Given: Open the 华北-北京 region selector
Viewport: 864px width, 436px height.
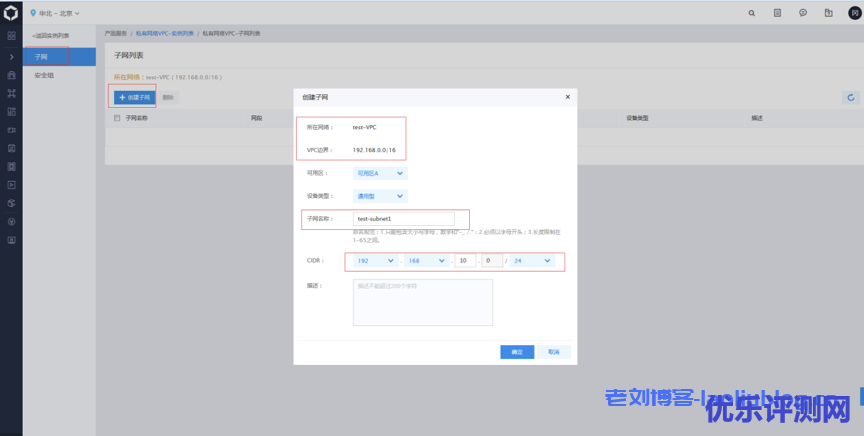Looking at the screenshot, I should point(55,13).
